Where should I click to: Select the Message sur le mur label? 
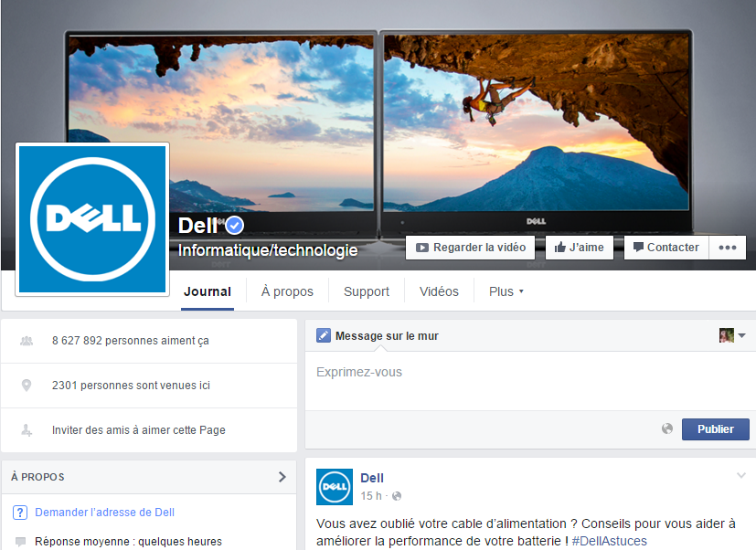click(387, 336)
